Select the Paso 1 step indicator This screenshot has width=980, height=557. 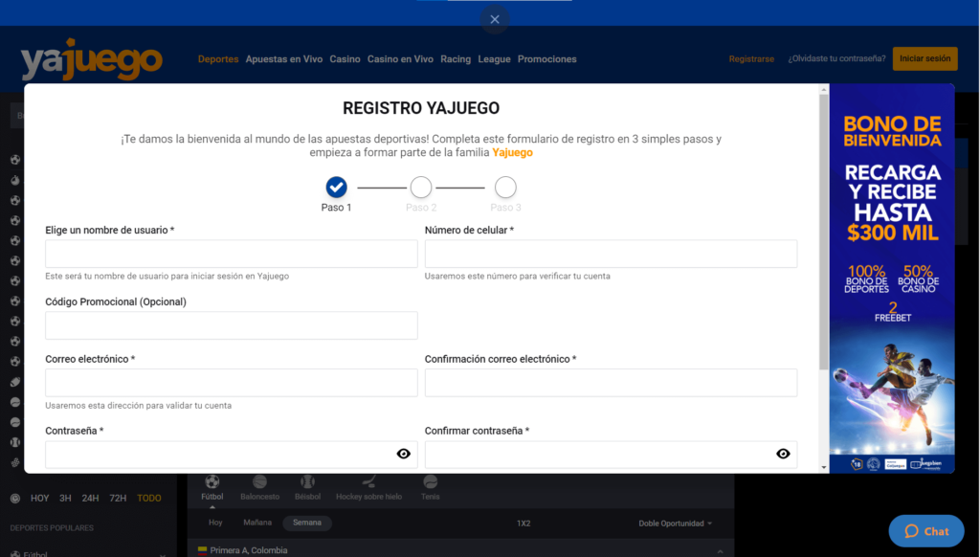336,188
